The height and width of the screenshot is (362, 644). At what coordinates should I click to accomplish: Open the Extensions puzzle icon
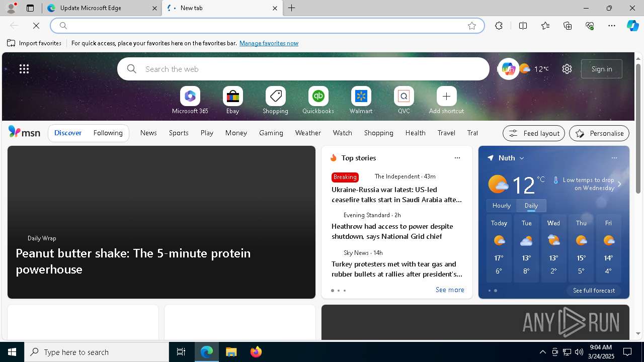click(x=499, y=26)
